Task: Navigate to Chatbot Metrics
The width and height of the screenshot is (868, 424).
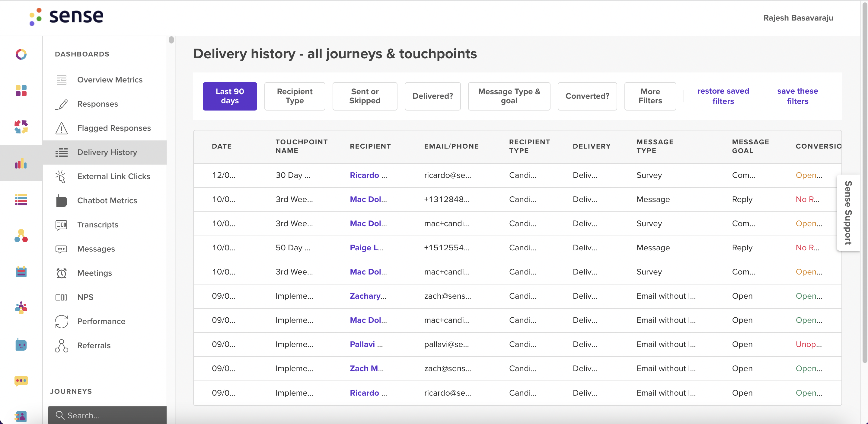Action: [107, 201]
